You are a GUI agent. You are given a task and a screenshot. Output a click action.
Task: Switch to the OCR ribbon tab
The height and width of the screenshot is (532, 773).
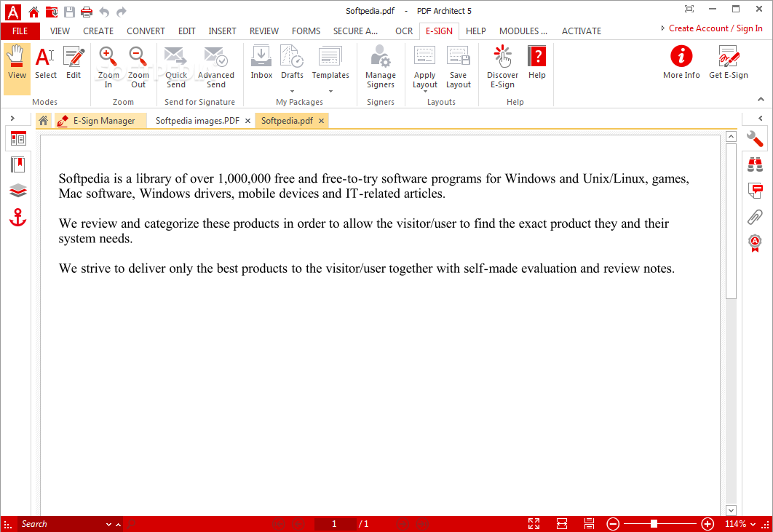(x=404, y=31)
